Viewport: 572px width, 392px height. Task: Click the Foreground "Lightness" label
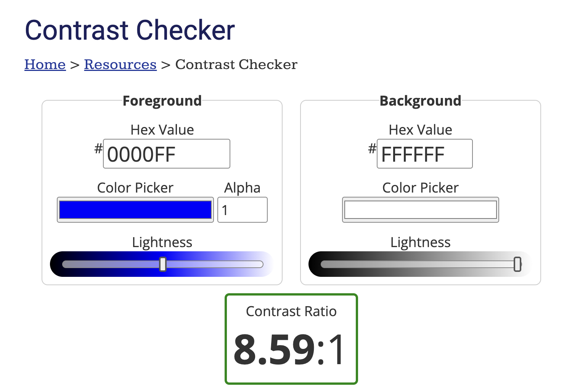pyautogui.click(x=162, y=243)
